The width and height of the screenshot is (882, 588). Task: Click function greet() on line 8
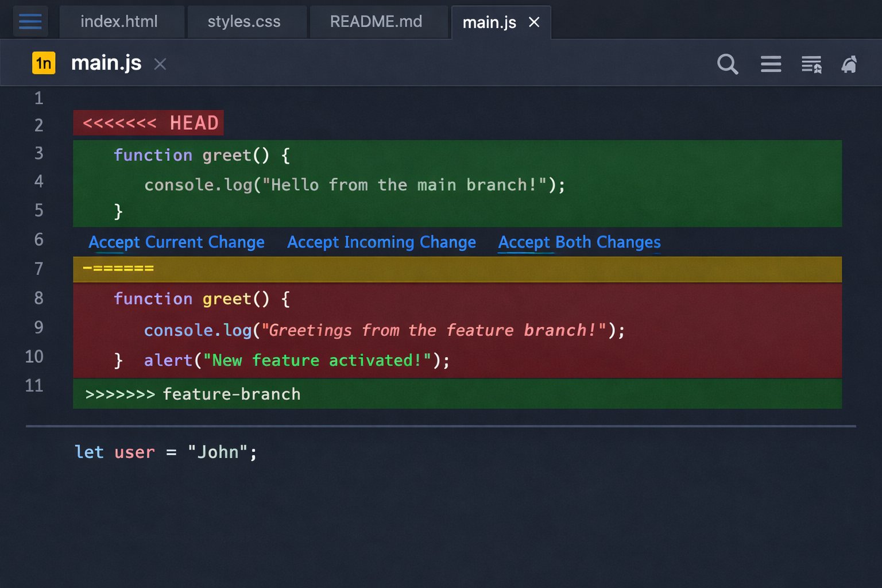pyautogui.click(x=202, y=299)
